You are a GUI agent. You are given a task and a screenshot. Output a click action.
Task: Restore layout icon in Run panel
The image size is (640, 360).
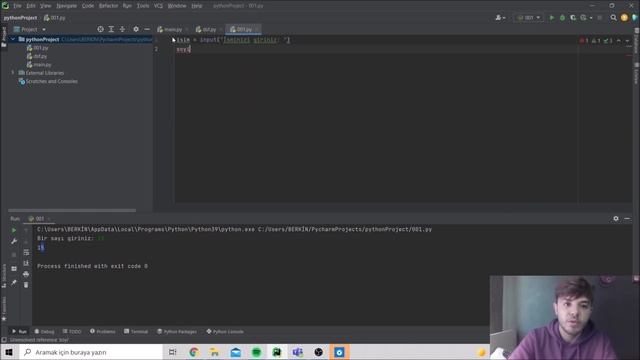[14, 269]
